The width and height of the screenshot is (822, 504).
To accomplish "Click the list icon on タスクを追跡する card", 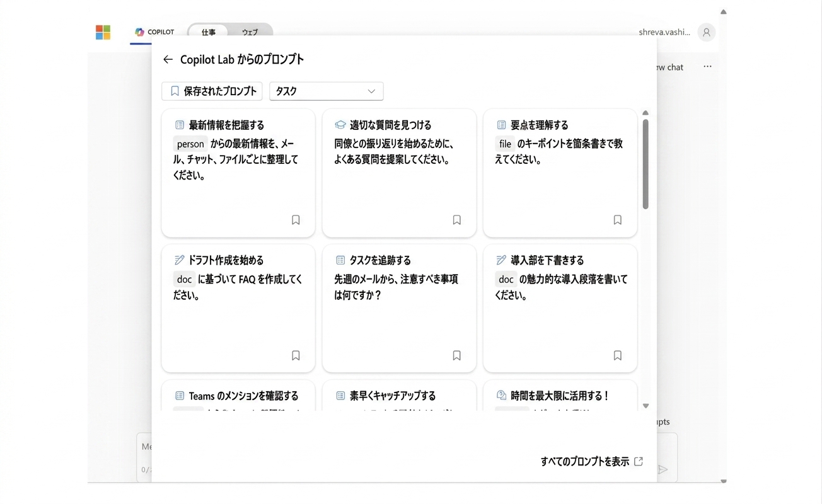I will [340, 260].
